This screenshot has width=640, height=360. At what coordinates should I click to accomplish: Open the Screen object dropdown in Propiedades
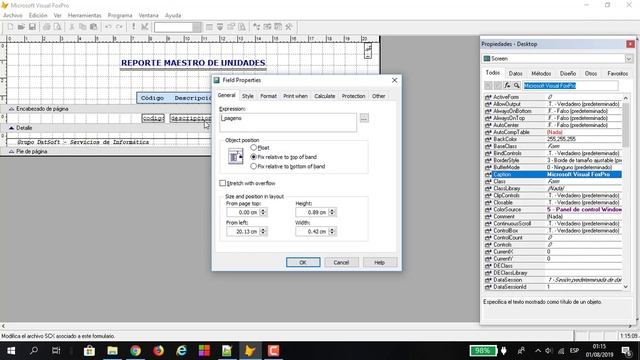pyautogui.click(x=629, y=59)
